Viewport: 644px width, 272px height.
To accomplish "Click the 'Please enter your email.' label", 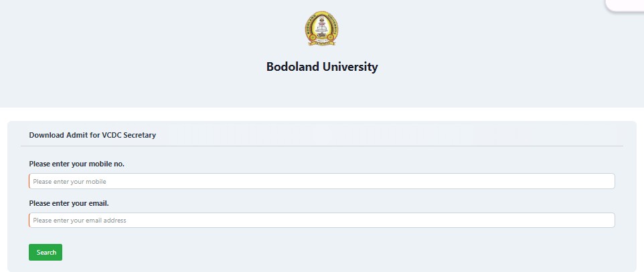I will pos(69,203).
